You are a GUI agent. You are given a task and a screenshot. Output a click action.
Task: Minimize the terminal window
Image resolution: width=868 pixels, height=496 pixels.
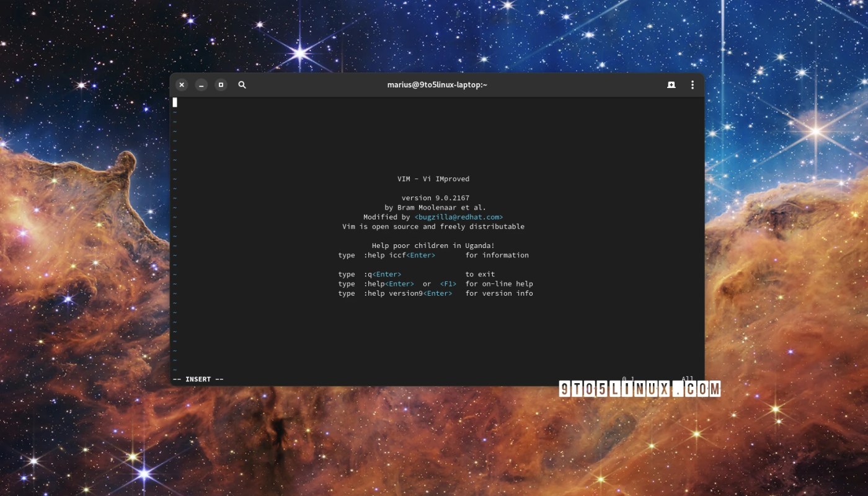201,85
